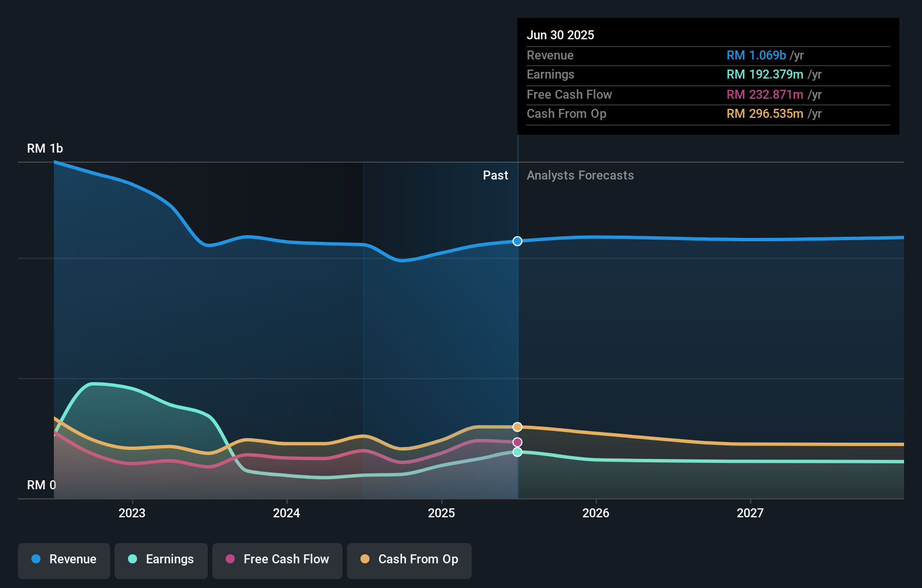The image size is (922, 588).
Task: Click the orange Cash From Op legend dot
Action: pyautogui.click(x=365, y=559)
